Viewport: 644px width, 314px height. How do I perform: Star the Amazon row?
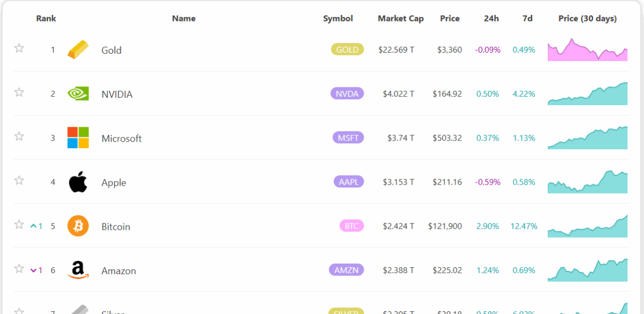tap(19, 268)
